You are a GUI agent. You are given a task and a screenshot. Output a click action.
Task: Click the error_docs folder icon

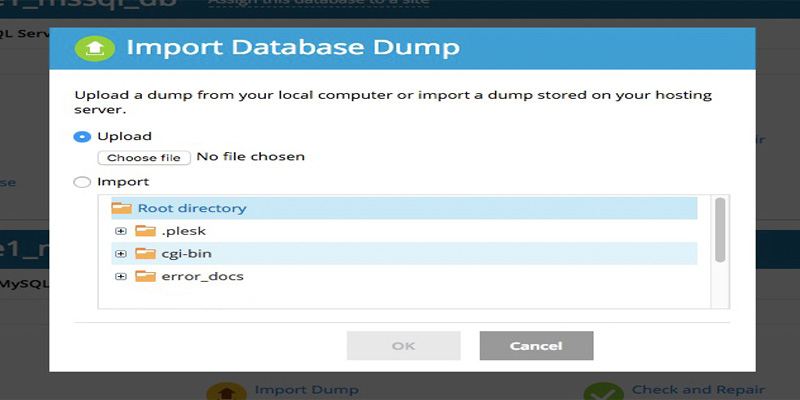pyautogui.click(x=145, y=276)
